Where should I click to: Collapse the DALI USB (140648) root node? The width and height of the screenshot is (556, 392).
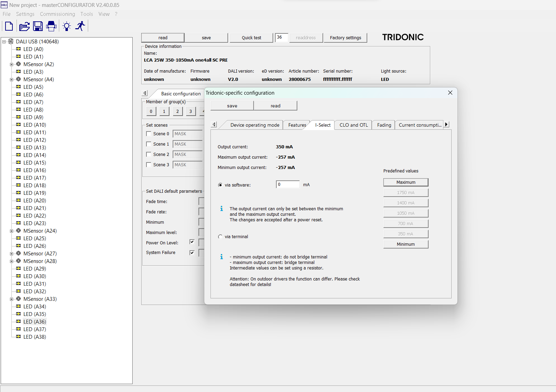[x=4, y=42]
